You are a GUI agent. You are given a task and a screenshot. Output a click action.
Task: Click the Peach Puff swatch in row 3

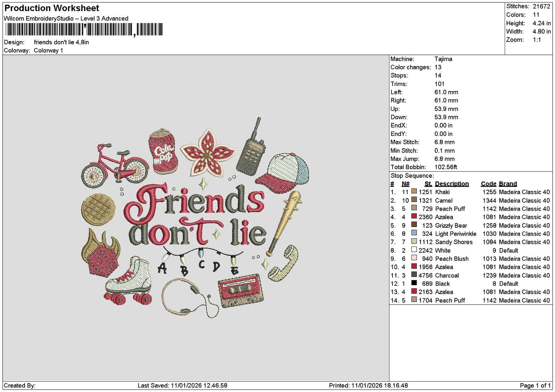click(414, 208)
